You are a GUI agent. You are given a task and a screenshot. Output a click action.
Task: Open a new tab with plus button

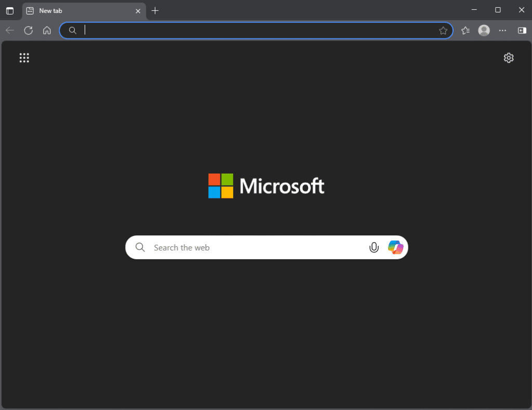pyautogui.click(x=155, y=10)
